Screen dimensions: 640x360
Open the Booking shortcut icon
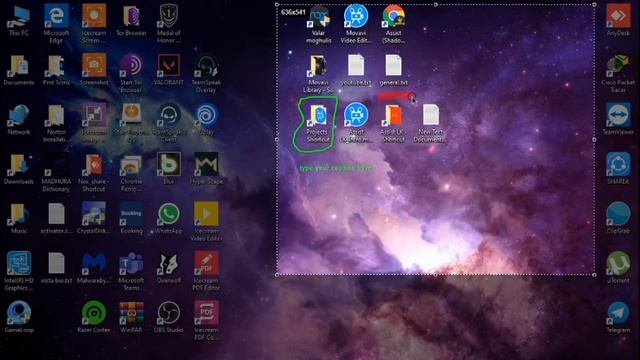pos(131,219)
